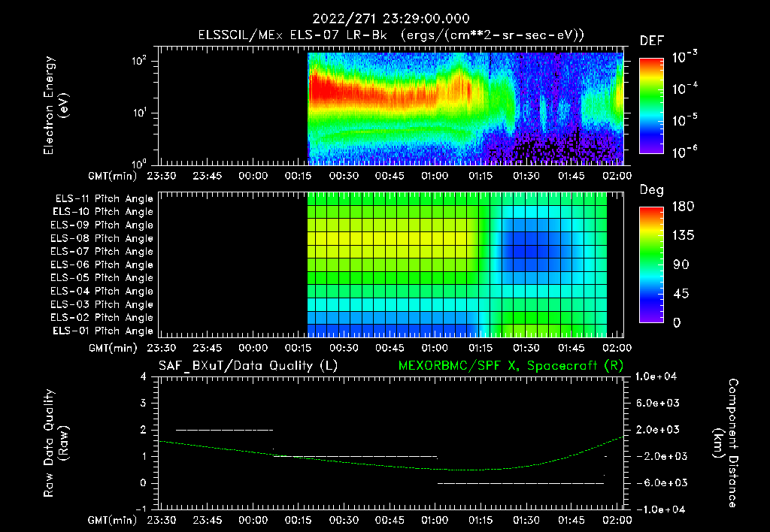Click the 01:30 time tick label under the bottom panel

pyautogui.click(x=526, y=520)
